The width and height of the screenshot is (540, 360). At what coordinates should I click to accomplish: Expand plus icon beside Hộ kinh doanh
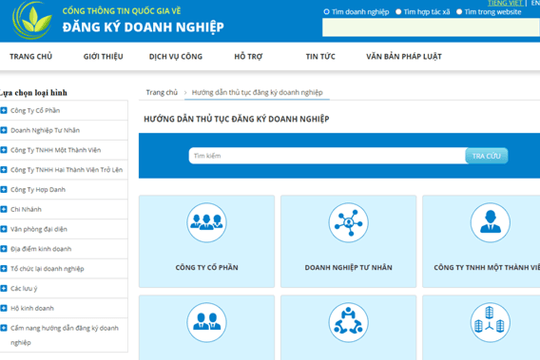[x=3, y=308]
